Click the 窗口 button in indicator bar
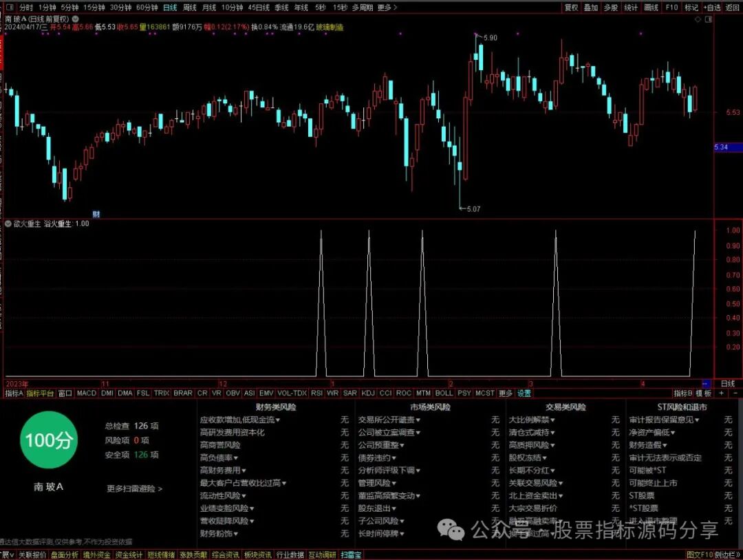743x560 pixels. 65,394
